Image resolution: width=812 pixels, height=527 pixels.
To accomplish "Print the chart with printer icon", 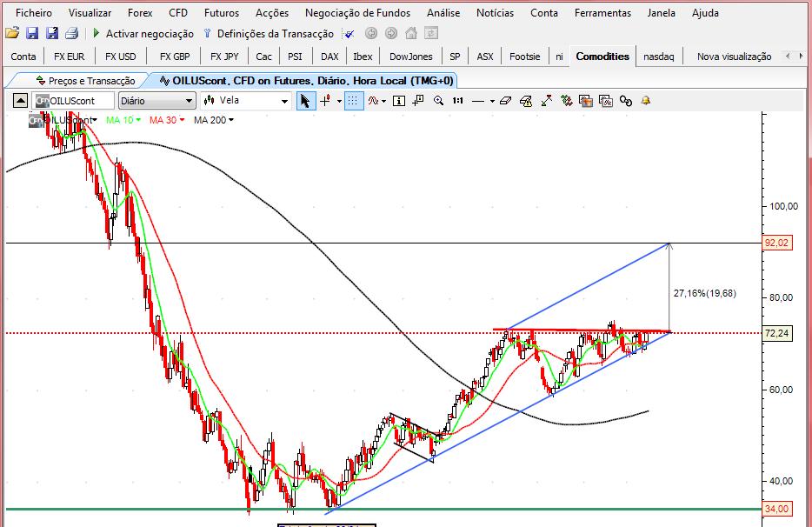I will coord(71,33).
